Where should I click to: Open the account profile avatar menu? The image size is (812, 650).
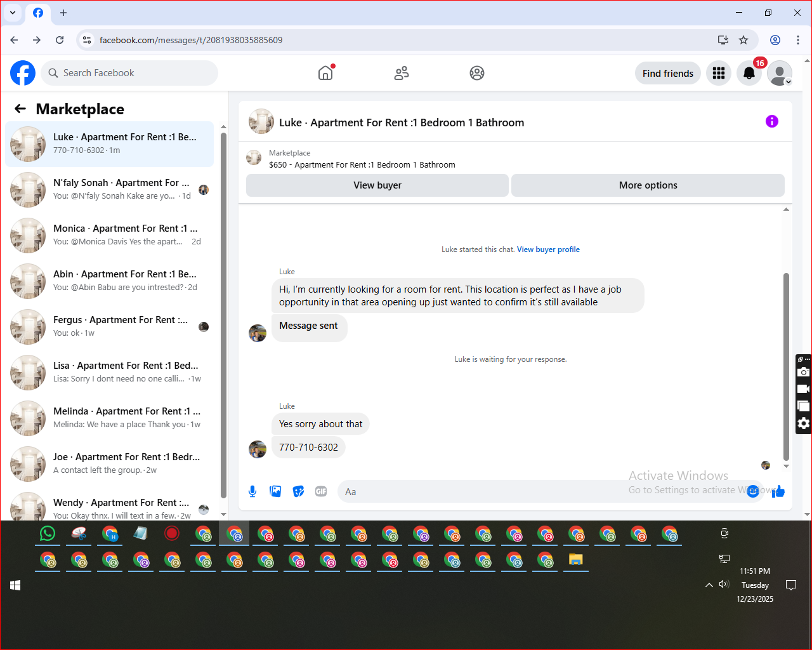780,73
